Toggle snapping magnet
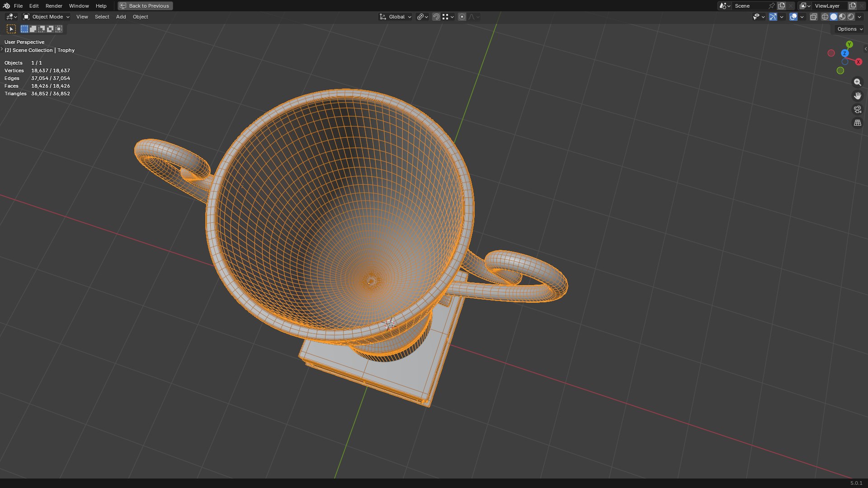 click(x=436, y=17)
